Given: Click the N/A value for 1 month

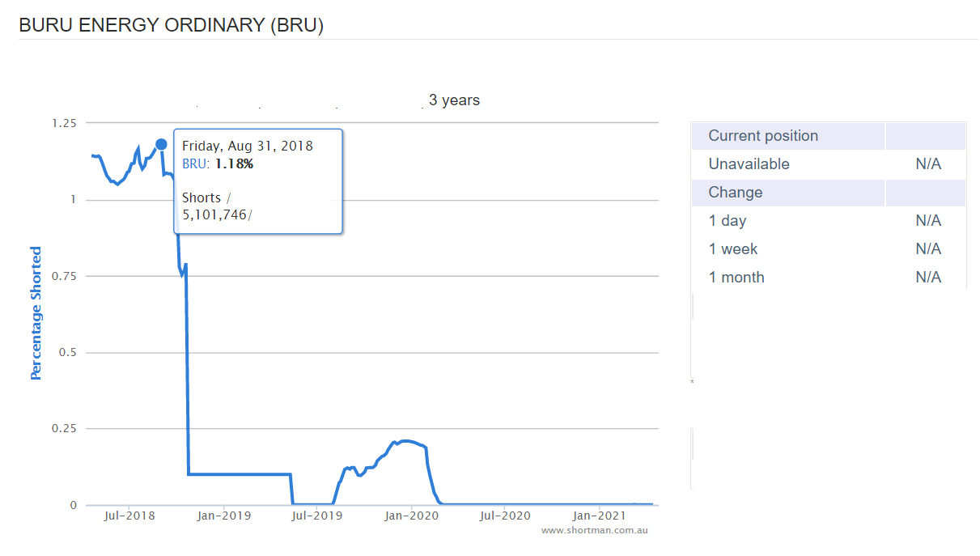Looking at the screenshot, I should click(928, 278).
